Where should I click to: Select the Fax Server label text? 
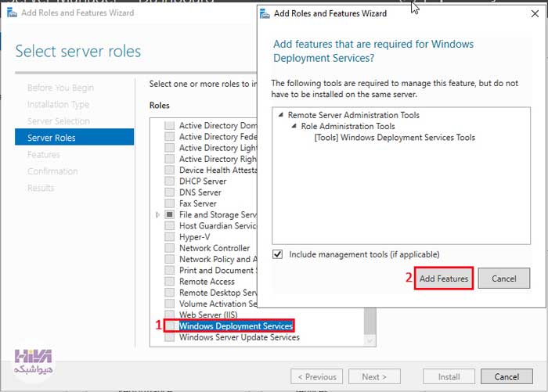coord(198,203)
